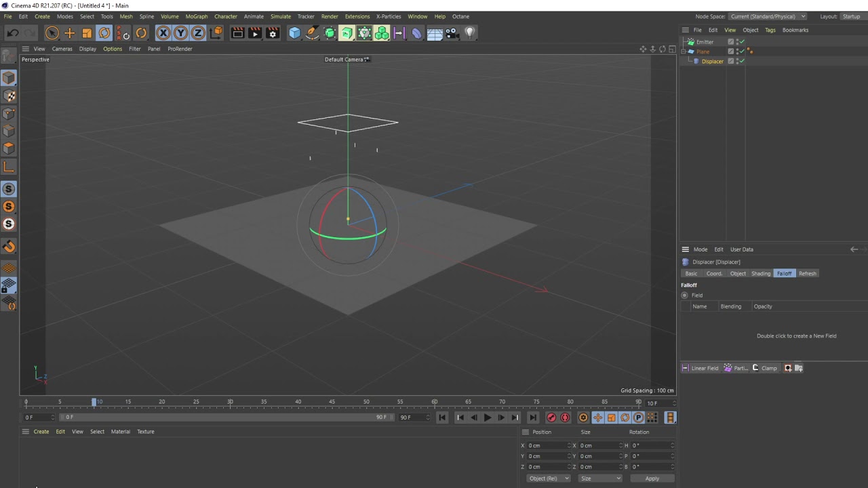868x488 pixels.
Task: Click the MoGraph Cloner icon
Action: 382,33
